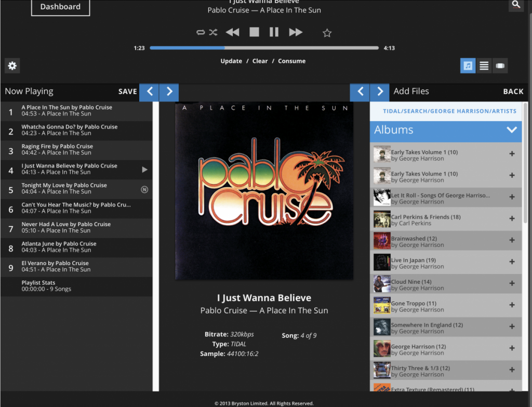Play track 1 A Place In The Sun
This screenshot has height=407, width=532.
point(76,111)
